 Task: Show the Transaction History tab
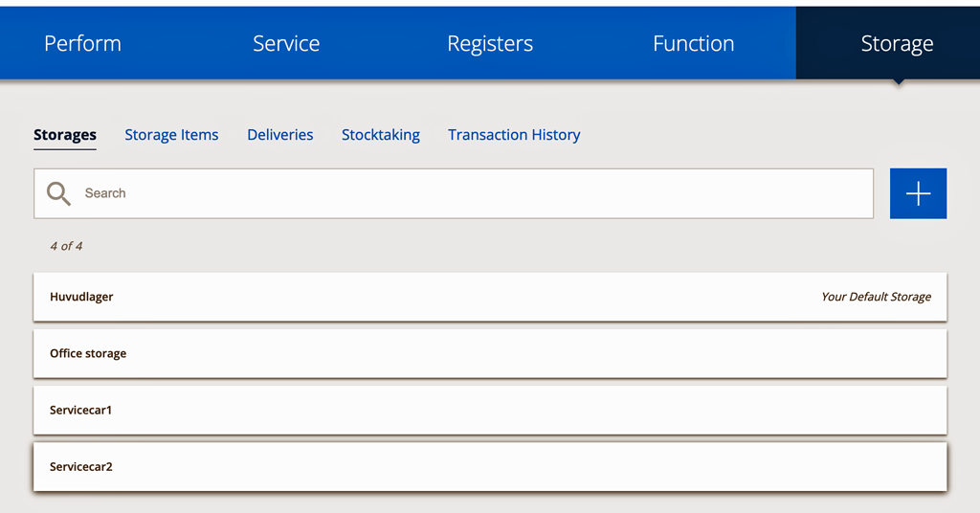tap(514, 135)
